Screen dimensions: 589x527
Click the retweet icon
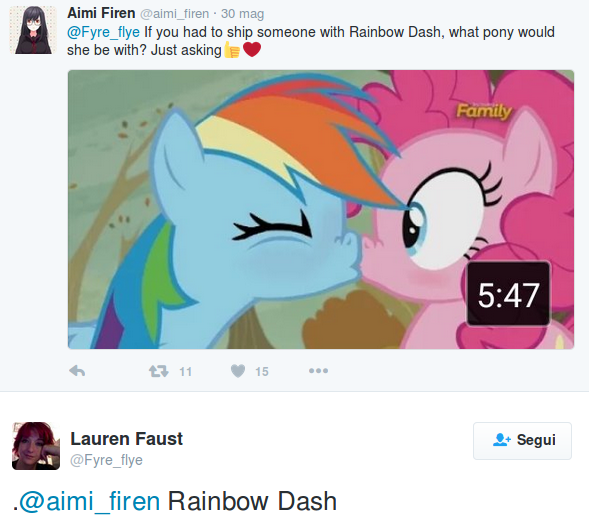[159, 371]
